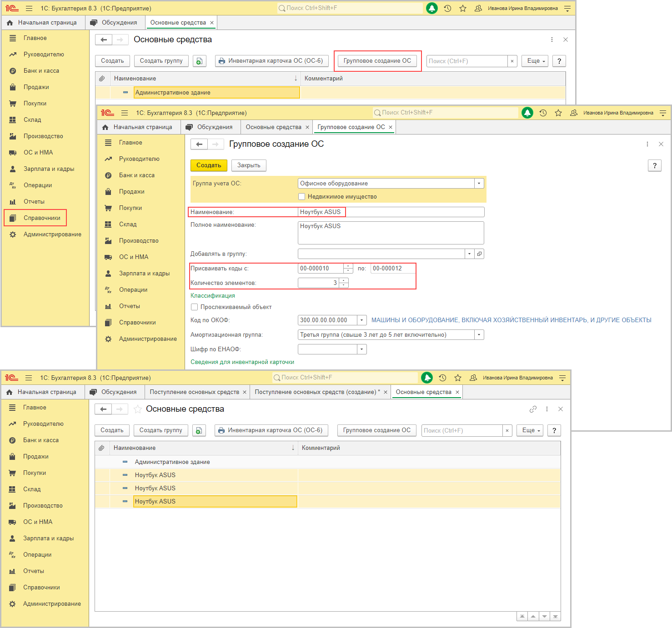Click help ? button in group creation form

click(655, 165)
